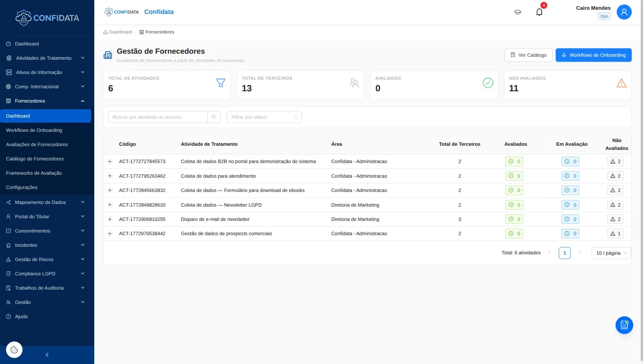Viewport: 643px width, 364px height.
Task: Open Catálogo de Fornecedores menu item
Action: coord(35,159)
